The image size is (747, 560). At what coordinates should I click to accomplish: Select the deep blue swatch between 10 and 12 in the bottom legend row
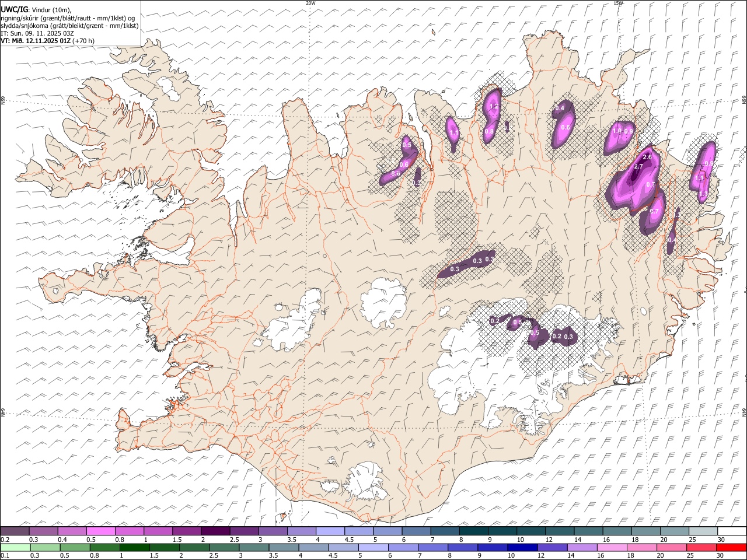tap(522, 548)
